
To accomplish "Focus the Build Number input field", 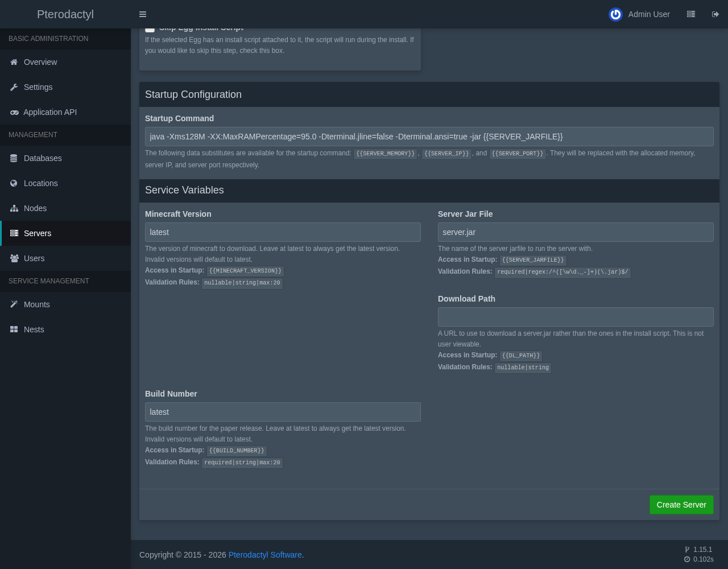I will click(283, 412).
